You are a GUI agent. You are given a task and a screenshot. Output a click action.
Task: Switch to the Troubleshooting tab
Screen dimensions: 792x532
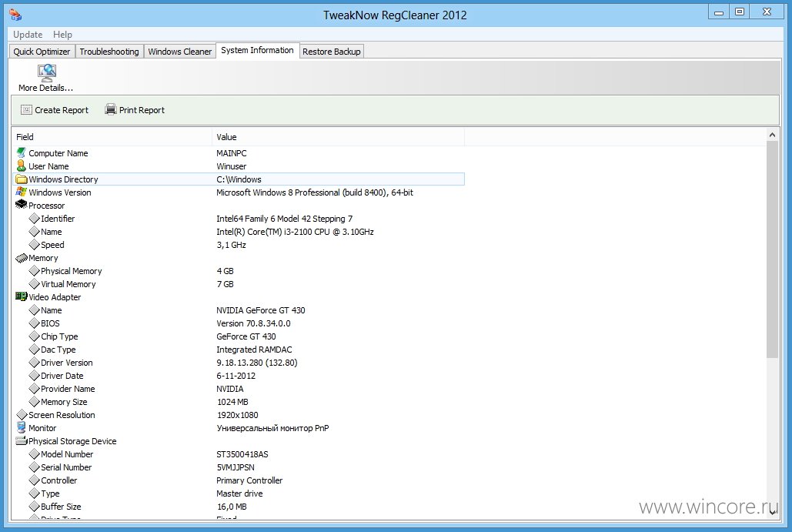(109, 52)
